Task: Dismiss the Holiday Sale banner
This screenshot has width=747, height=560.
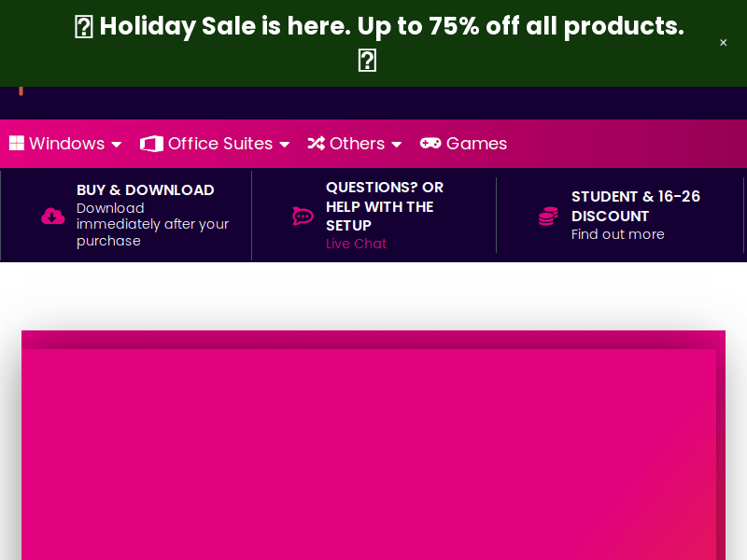Action: [723, 43]
